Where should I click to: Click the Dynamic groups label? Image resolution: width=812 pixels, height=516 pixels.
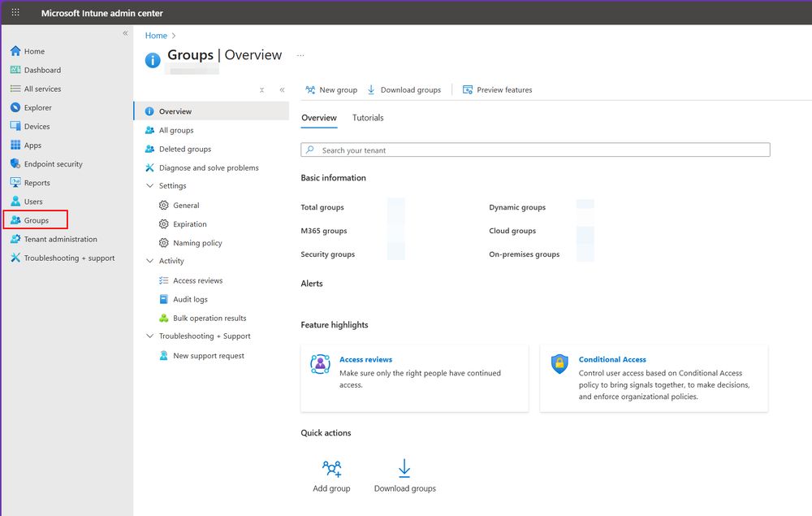[x=516, y=206]
